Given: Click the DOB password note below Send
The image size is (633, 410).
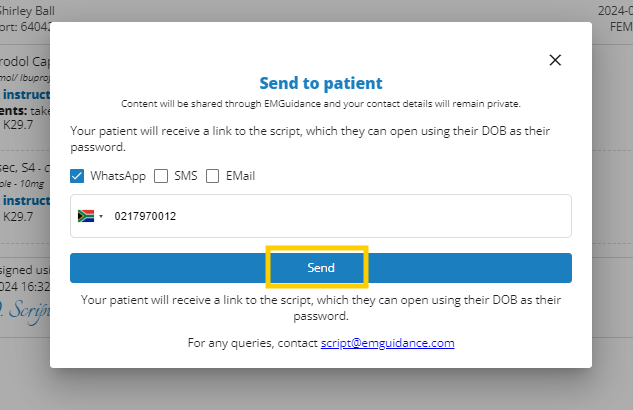Looking at the screenshot, I should (320, 307).
